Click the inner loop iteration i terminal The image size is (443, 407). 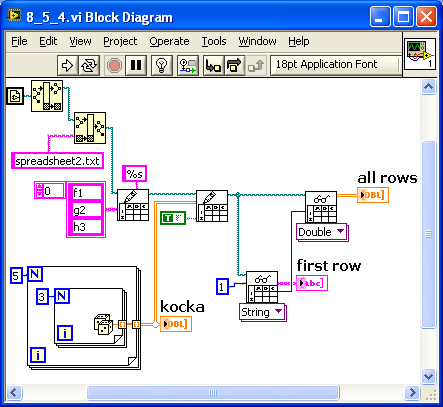click(x=65, y=333)
